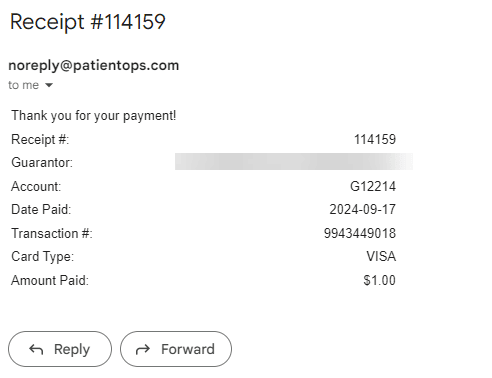Click the "Guarantor:" label
This screenshot has width=492, height=378.
[x=42, y=163]
